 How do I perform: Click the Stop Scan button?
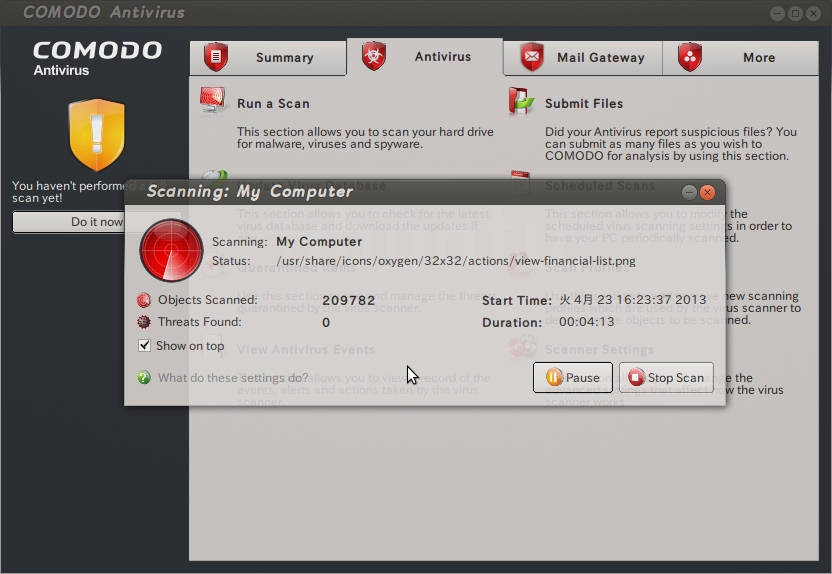pyautogui.click(x=666, y=378)
